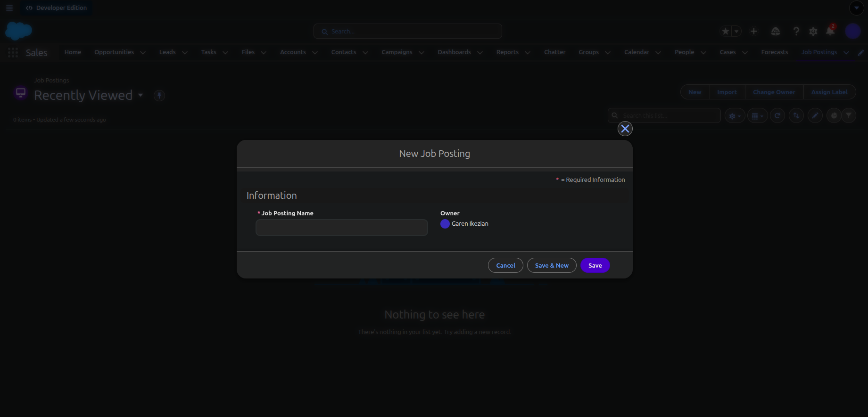Add page to favorites star

pyautogui.click(x=725, y=32)
